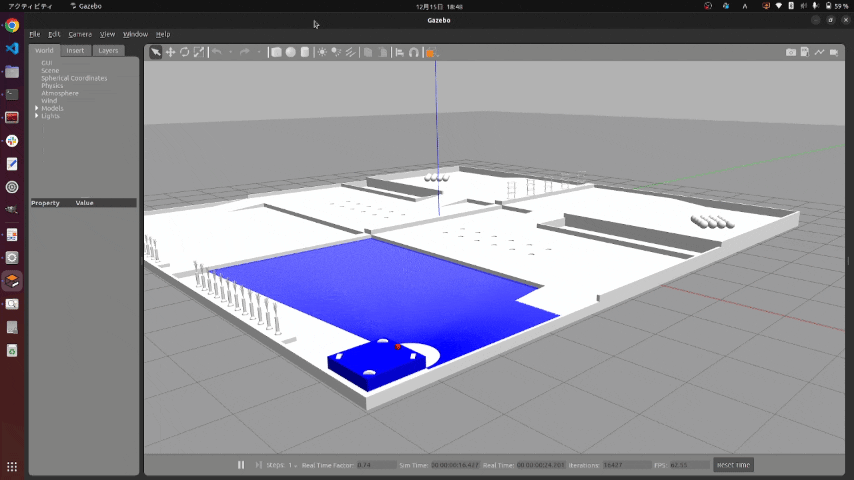Click the Reset Time button
This screenshot has width=854, height=480.
coord(733,465)
